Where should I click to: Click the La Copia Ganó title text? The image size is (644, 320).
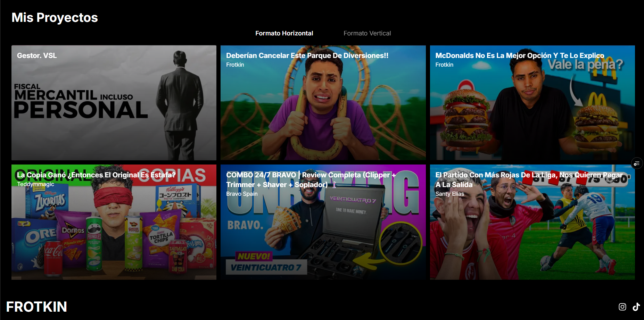[x=96, y=175]
